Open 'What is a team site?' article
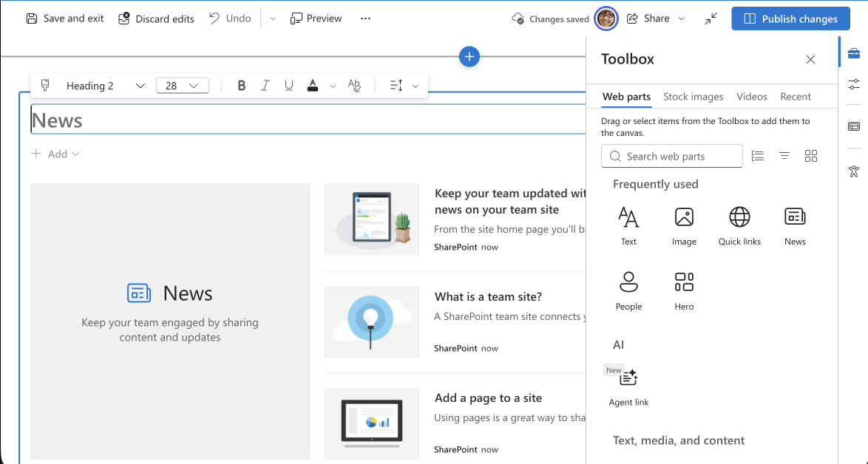This screenshot has width=868, height=464. 488,296
